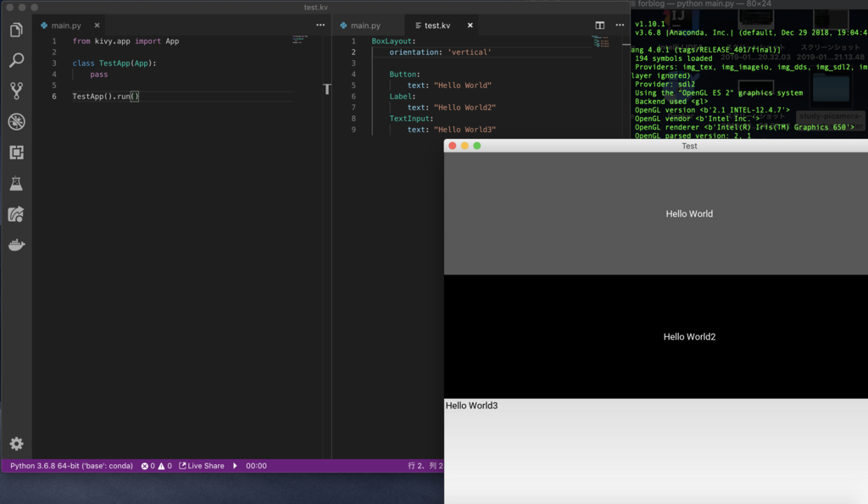Close the main.py tab in left editor
868x504 pixels.
[97, 25]
